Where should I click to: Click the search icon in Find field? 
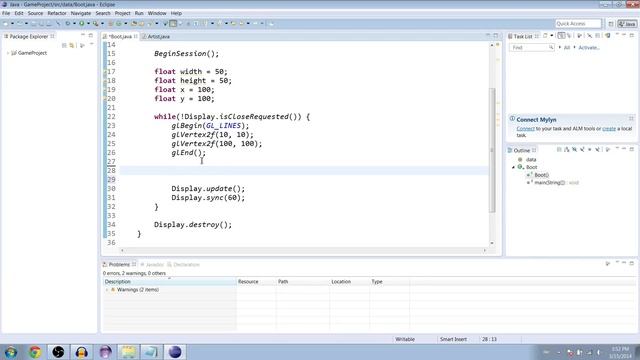[551, 48]
